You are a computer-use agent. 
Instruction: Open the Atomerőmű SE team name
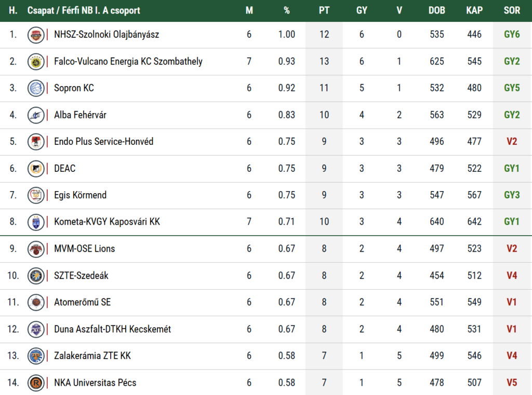[x=82, y=302]
